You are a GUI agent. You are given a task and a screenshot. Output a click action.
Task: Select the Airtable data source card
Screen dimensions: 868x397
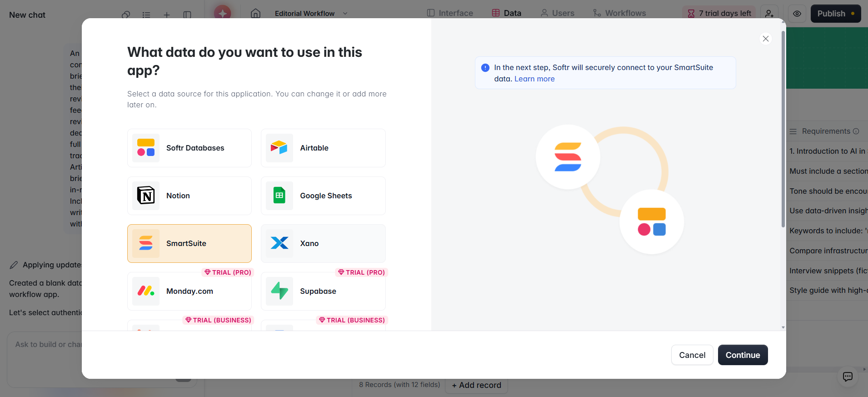(x=323, y=148)
